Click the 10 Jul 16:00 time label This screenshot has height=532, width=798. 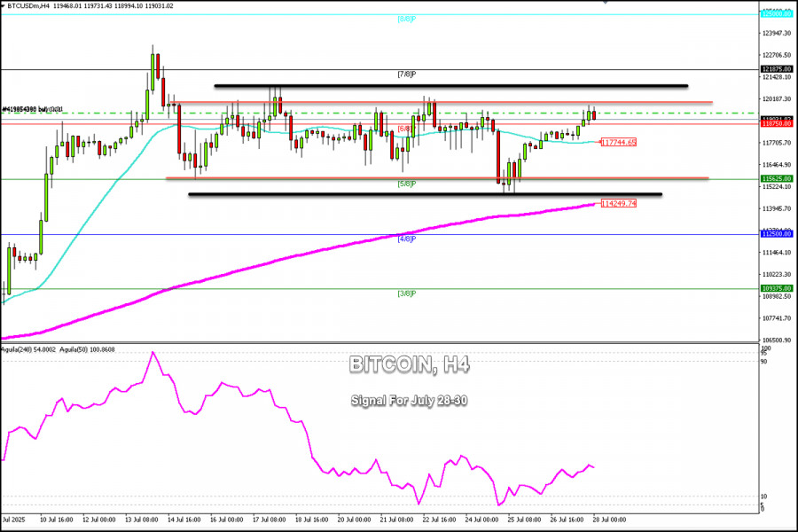[56, 520]
